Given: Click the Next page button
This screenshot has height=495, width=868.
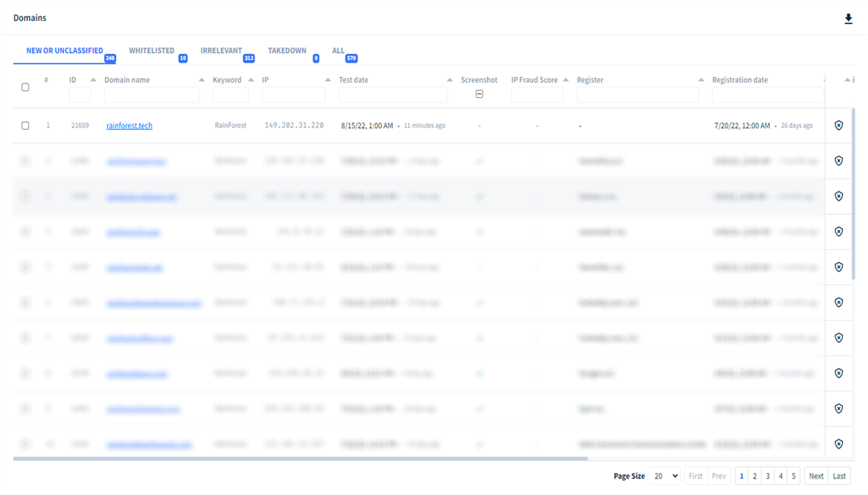Looking at the screenshot, I should pos(816,476).
